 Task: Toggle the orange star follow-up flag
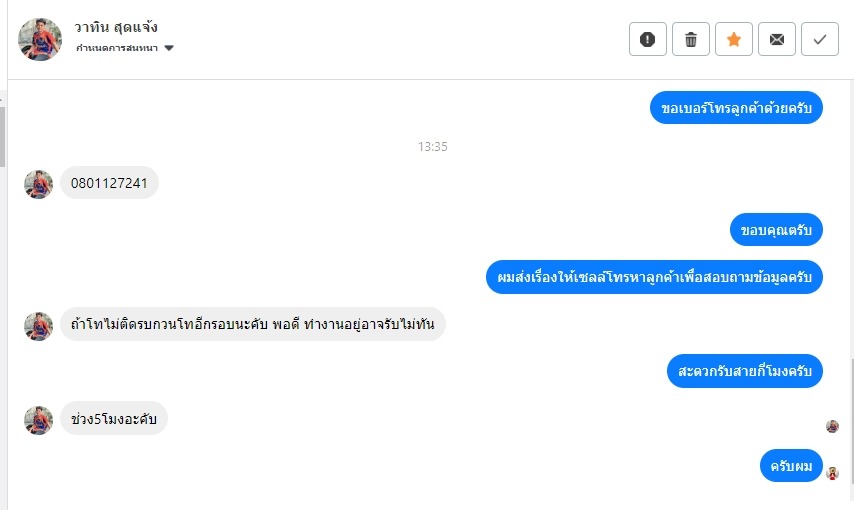pyautogui.click(x=734, y=39)
